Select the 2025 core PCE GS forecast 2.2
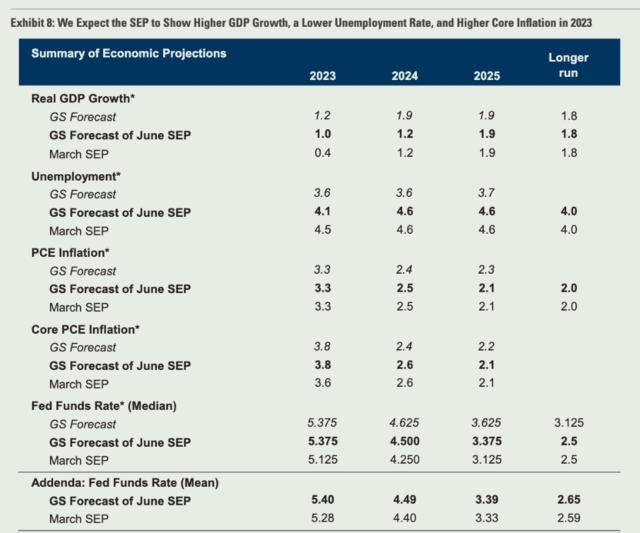 (487, 346)
